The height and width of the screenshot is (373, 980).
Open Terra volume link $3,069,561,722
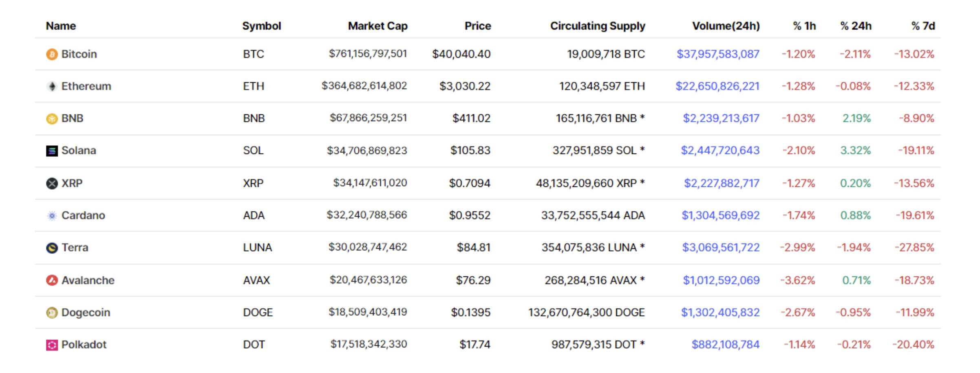pyautogui.click(x=721, y=248)
